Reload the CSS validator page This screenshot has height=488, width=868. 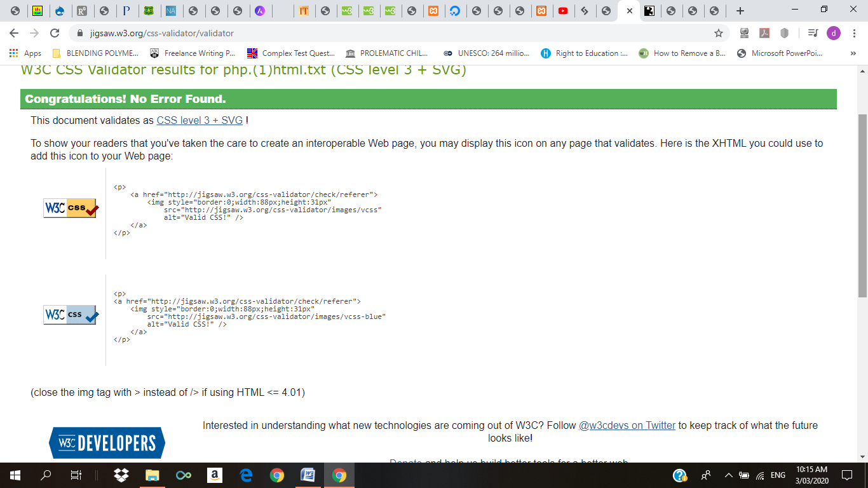click(55, 33)
